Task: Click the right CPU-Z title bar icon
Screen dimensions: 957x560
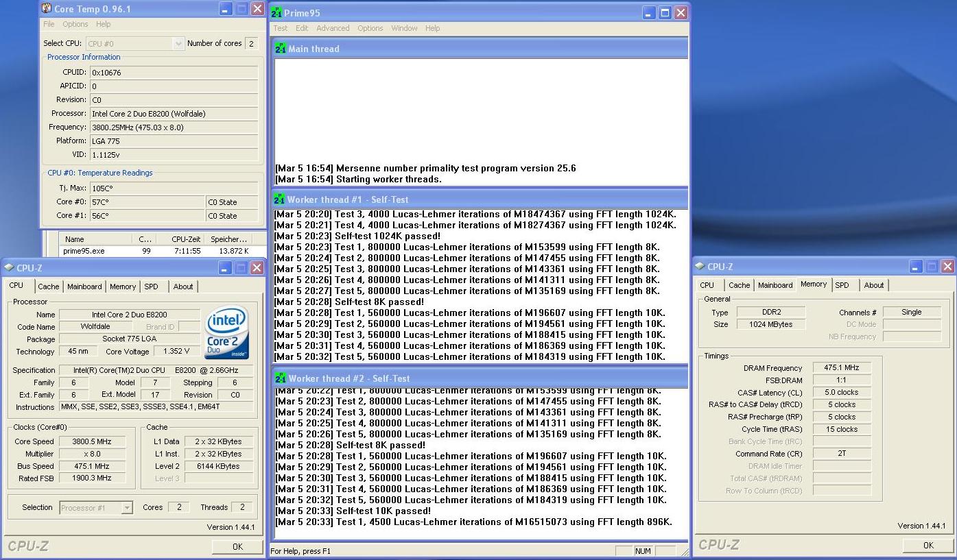Action: 699,267
